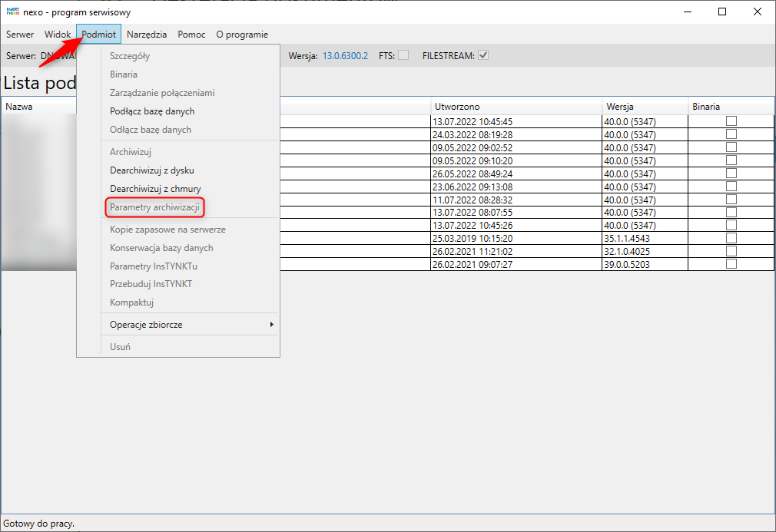Tick Binaria checkbox for 23.06.2022 09:13:08 row
The image size is (776, 532).
coord(731,186)
